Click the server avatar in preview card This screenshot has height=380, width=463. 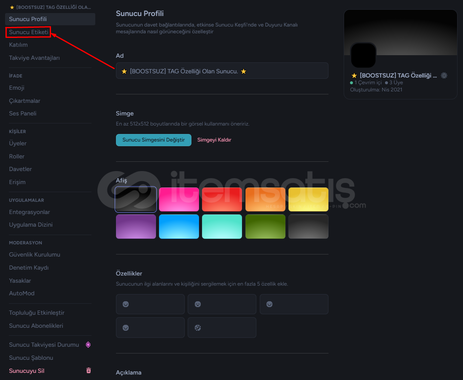point(363,55)
